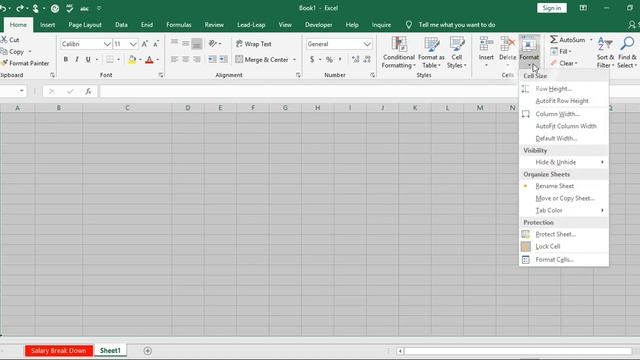Click the formula bar input

point(309,91)
